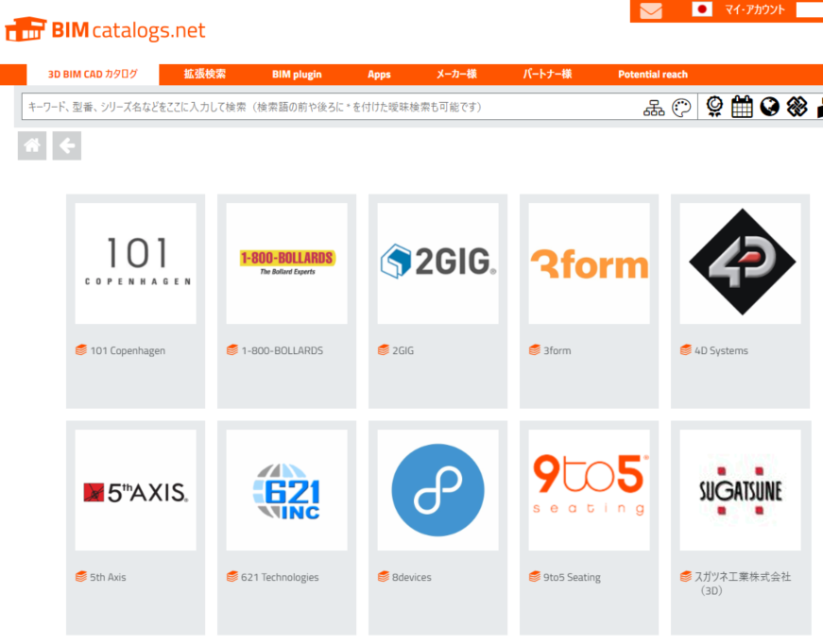The image size is (823, 644).
Task: Click the hierarchy classification search icon
Action: coord(654,108)
